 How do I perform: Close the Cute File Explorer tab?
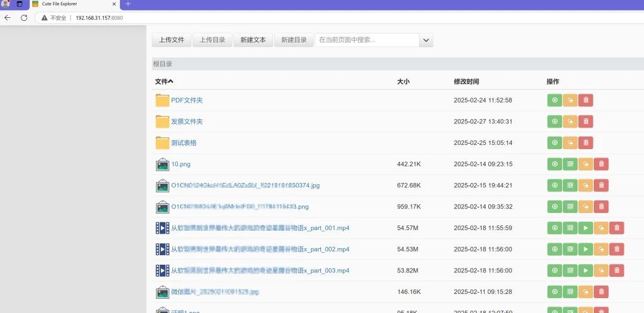(x=114, y=4)
